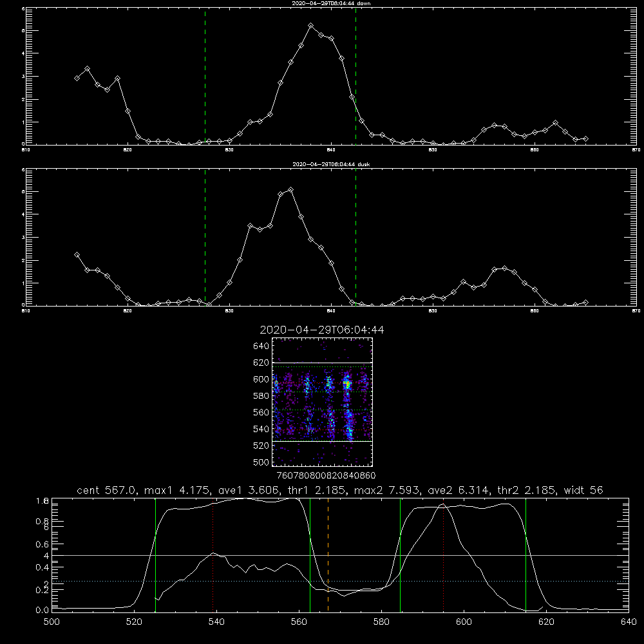Image resolution: width=644 pixels, height=644 pixels.
Task: Click left green dashed line in dusk plot
Action: 205,237
